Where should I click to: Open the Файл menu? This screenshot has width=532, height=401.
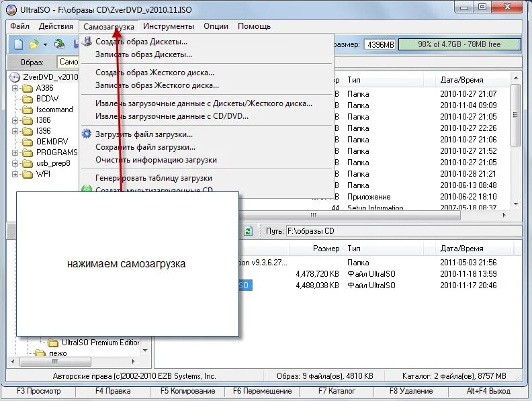point(19,26)
